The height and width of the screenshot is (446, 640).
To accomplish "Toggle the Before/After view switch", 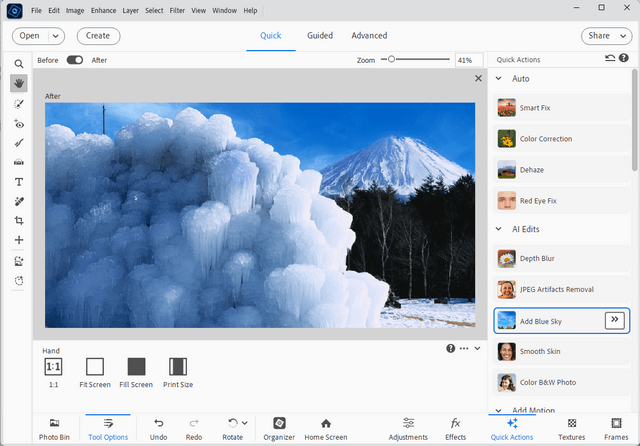I will pyautogui.click(x=75, y=60).
